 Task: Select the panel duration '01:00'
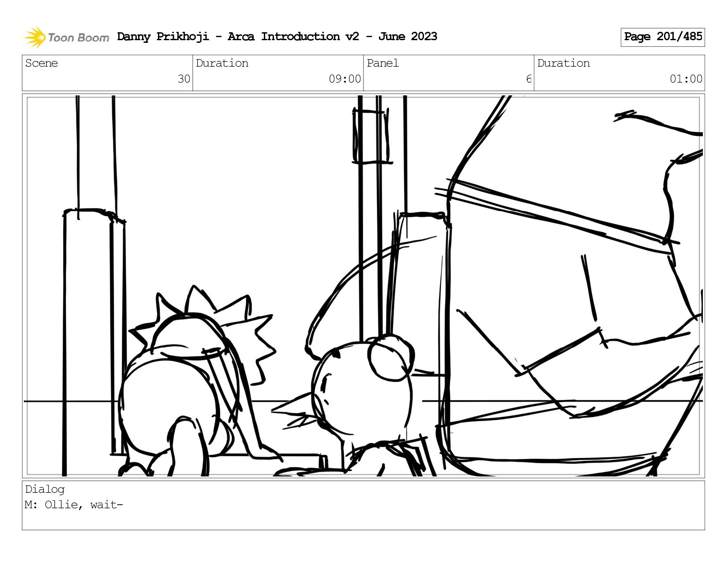pyautogui.click(x=686, y=79)
